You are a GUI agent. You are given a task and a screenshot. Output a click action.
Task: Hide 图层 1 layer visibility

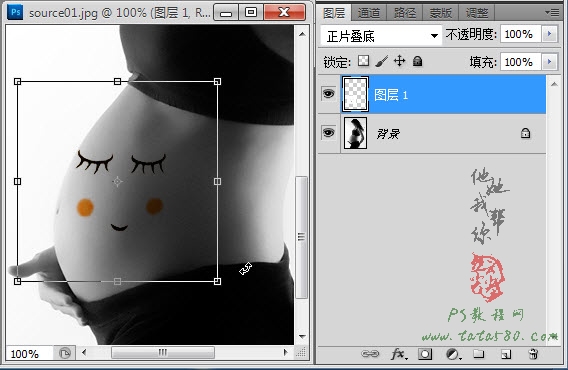(x=328, y=94)
